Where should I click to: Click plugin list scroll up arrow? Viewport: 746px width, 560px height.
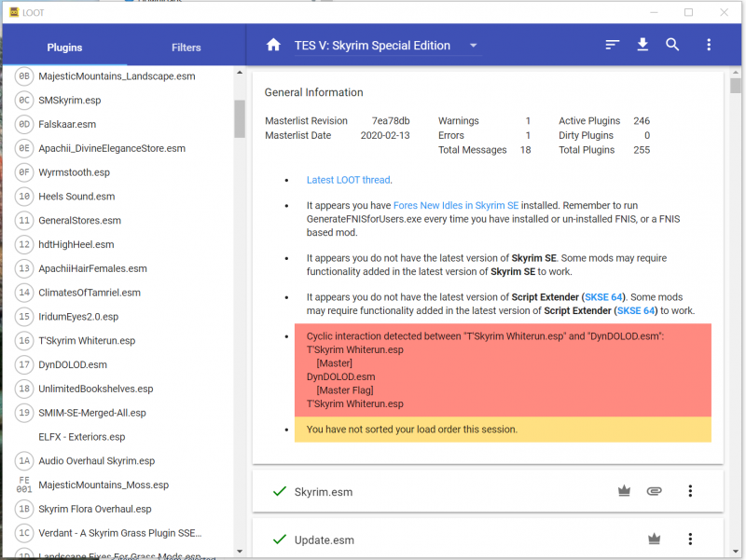[240, 73]
